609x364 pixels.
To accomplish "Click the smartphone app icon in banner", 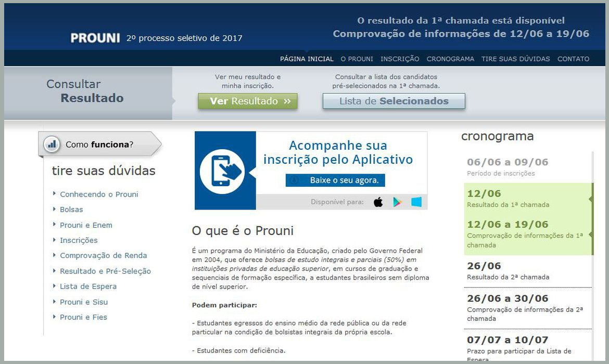I will [x=222, y=172].
